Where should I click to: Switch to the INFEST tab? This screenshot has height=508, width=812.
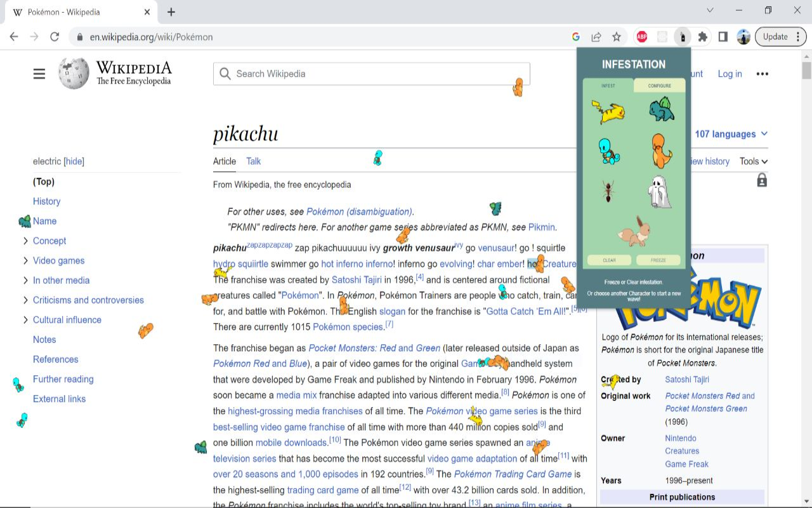point(608,86)
